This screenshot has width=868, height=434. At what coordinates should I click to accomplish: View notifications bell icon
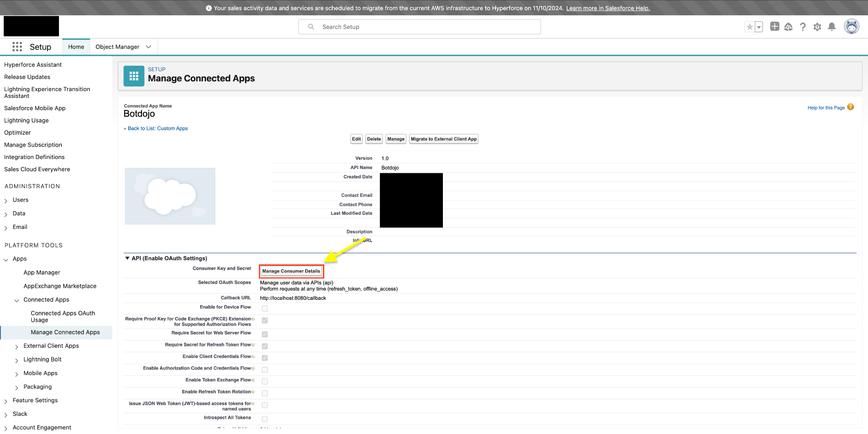click(832, 27)
